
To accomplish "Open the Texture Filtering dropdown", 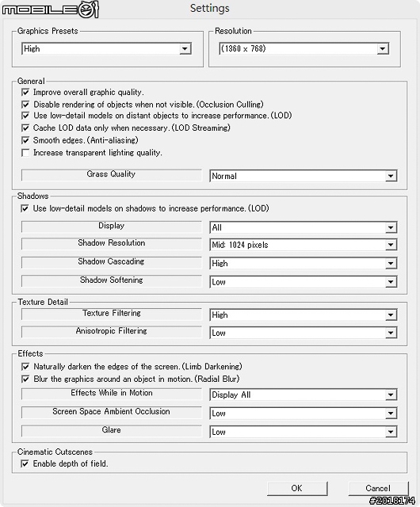I will [304, 314].
